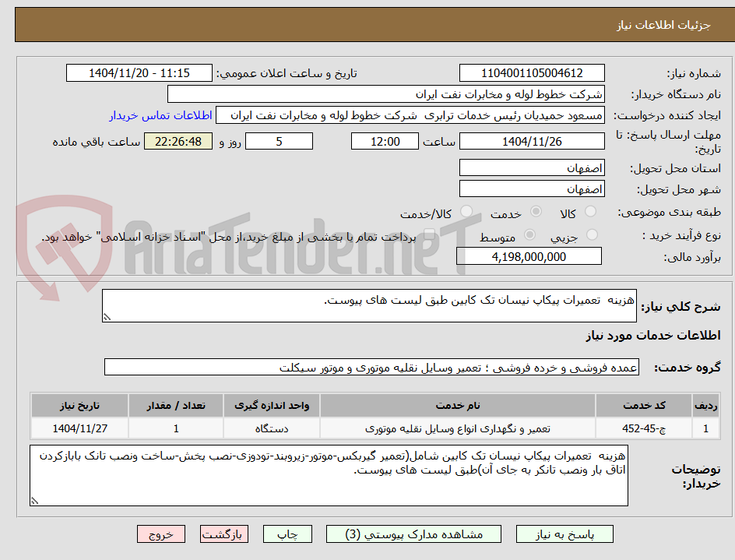Click the deadline hour field 12:00
Viewport: 735px width, 560px height.
[385, 141]
